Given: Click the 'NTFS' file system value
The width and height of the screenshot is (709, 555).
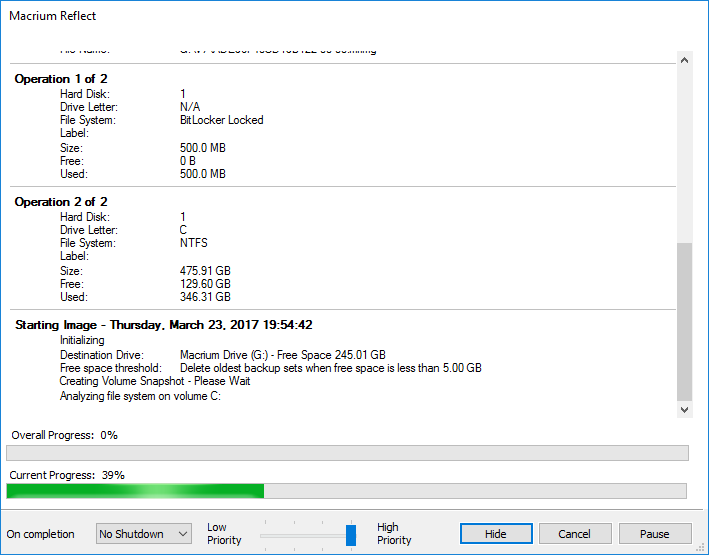Looking at the screenshot, I should tap(194, 243).
